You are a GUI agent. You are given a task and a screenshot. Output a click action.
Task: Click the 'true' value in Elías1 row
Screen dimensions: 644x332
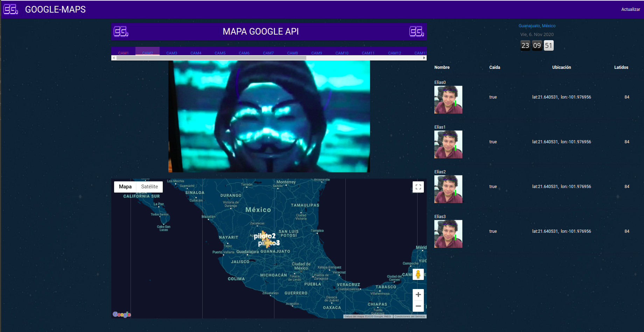tap(493, 142)
